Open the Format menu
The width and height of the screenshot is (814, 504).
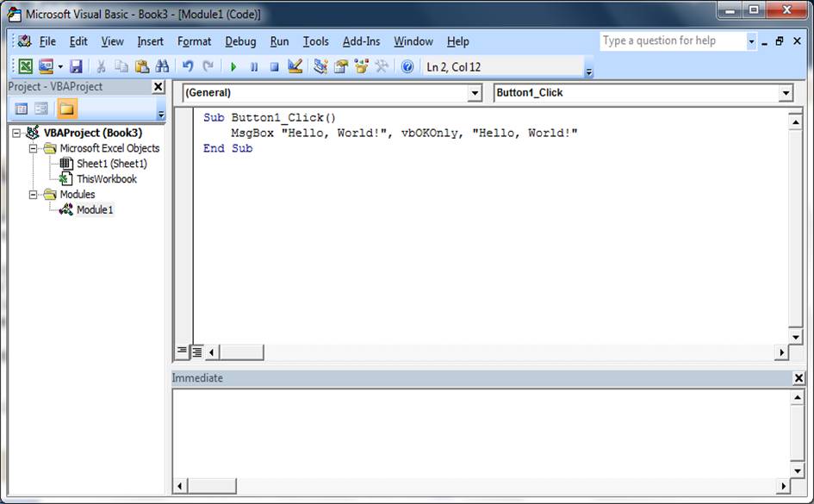(x=194, y=41)
